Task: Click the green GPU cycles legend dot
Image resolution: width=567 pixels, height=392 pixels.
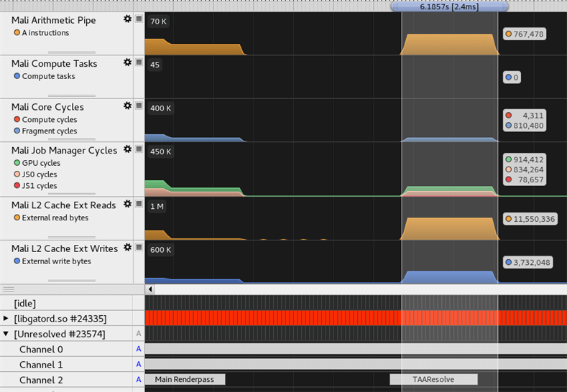Action: (x=17, y=163)
